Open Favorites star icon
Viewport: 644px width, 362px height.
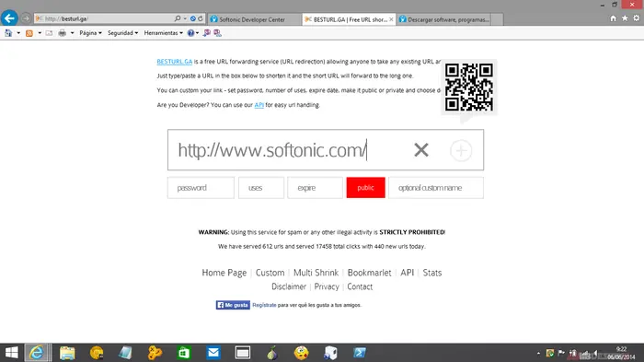pos(625,18)
